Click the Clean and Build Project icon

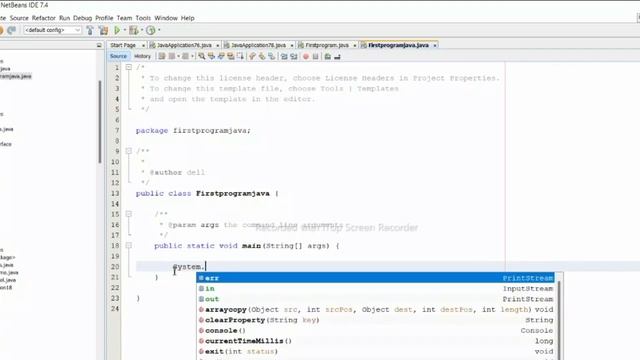[x=103, y=30]
